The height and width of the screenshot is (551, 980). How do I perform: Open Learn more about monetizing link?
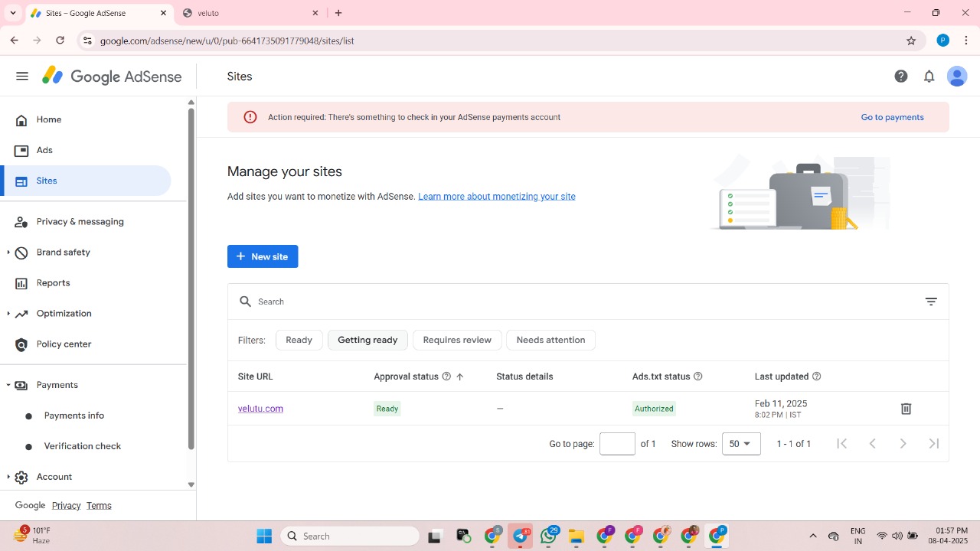tap(497, 197)
